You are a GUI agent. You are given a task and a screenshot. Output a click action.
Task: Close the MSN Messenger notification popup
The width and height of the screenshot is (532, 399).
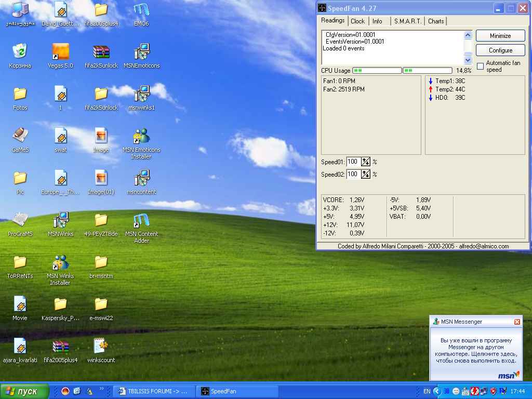click(x=517, y=322)
